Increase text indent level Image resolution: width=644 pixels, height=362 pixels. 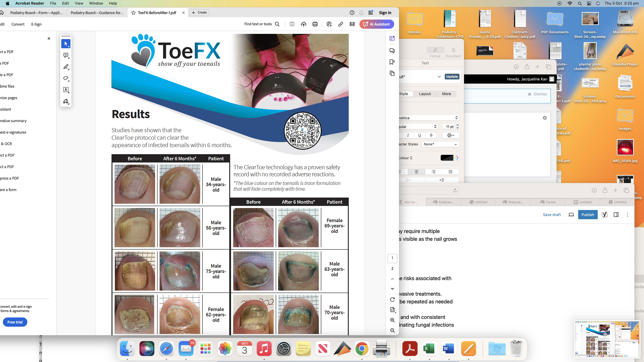[x=442, y=180]
